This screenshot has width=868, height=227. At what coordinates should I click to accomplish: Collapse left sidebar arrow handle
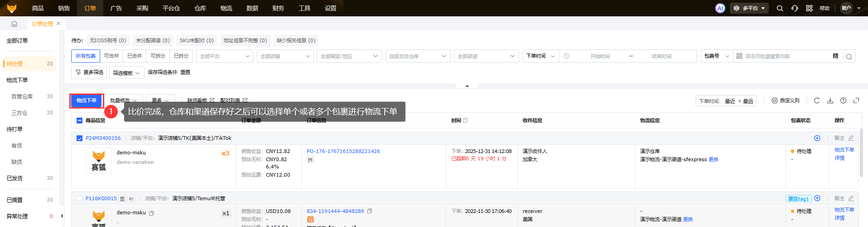[62, 216]
